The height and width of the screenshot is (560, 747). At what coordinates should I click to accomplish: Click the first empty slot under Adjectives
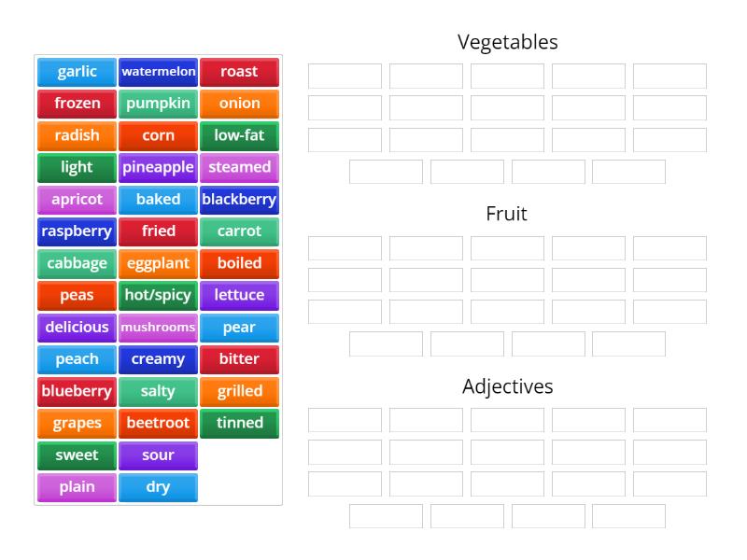344,419
